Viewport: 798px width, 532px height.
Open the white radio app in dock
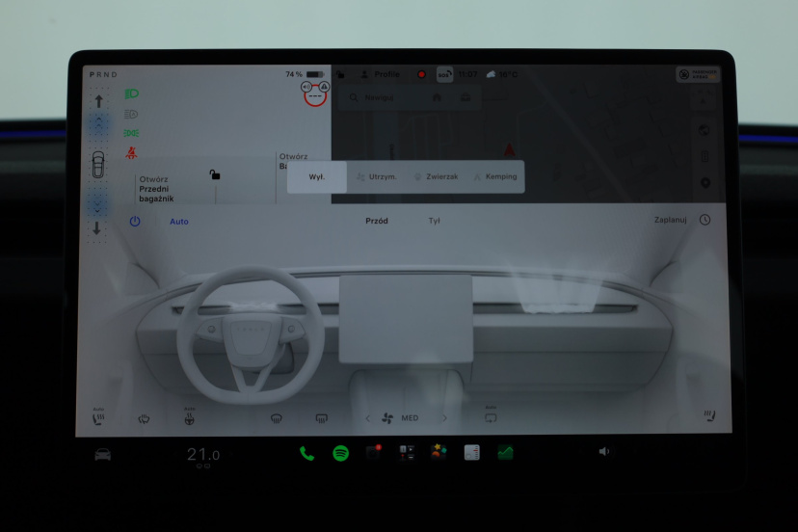(x=472, y=452)
